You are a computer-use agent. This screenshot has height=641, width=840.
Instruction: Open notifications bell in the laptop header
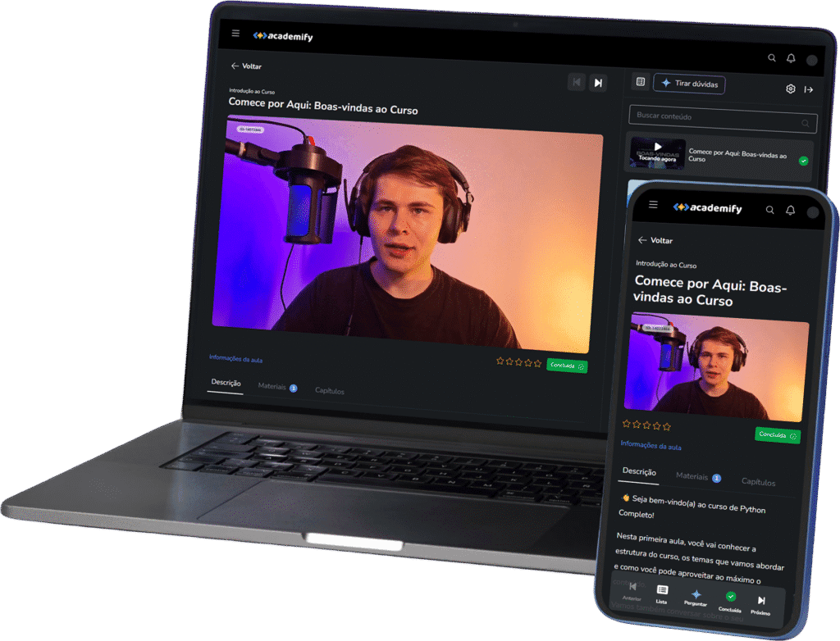791,58
